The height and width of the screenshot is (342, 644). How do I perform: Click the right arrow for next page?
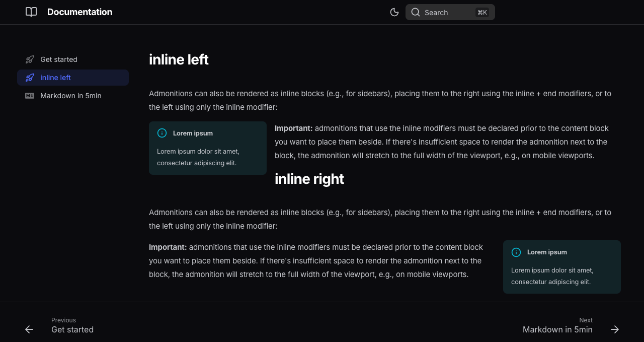click(615, 329)
